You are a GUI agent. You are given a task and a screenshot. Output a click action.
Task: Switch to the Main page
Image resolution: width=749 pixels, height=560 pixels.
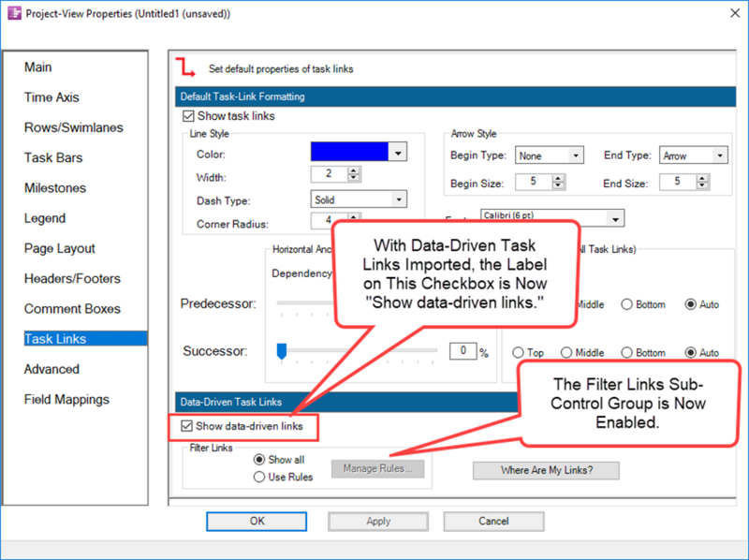[x=38, y=67]
